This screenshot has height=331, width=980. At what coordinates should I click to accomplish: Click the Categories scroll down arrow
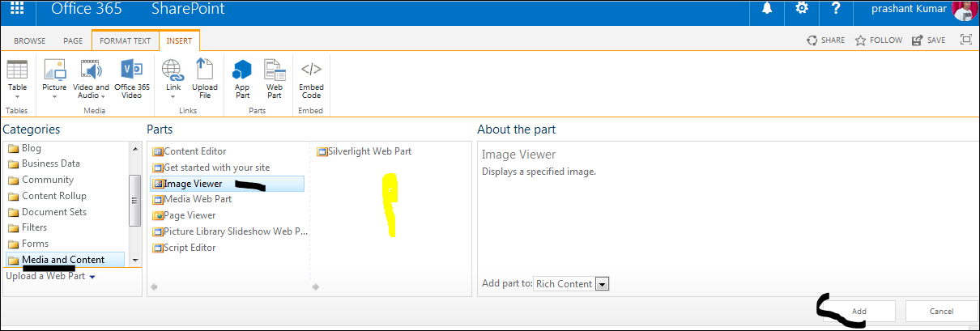pyautogui.click(x=135, y=261)
